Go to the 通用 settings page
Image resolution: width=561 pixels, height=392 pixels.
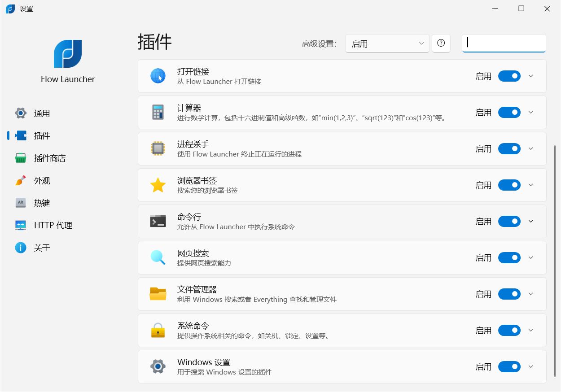point(67,113)
